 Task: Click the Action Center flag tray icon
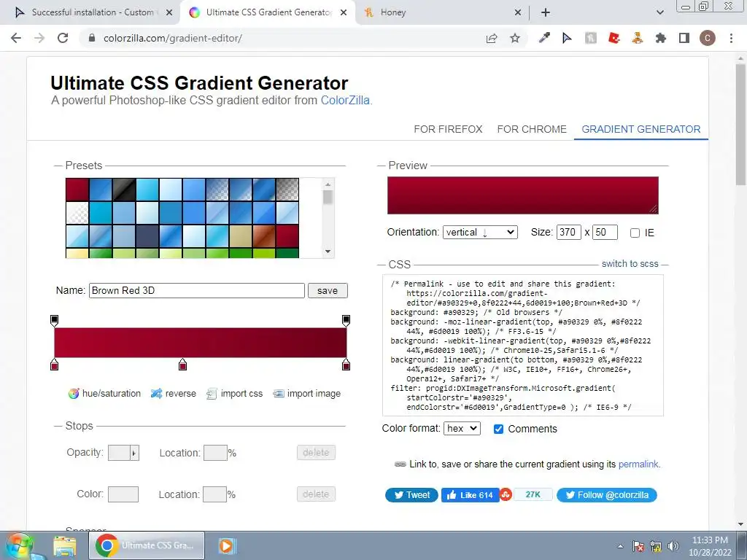tap(638, 546)
